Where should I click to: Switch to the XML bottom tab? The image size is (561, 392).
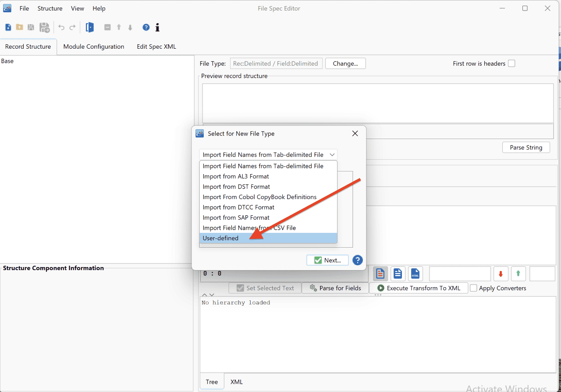[237, 382]
